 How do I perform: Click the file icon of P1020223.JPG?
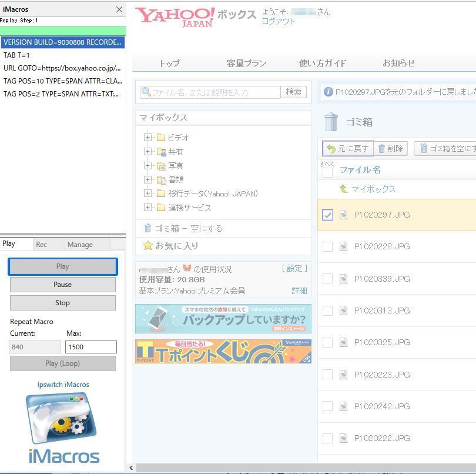[x=343, y=375]
